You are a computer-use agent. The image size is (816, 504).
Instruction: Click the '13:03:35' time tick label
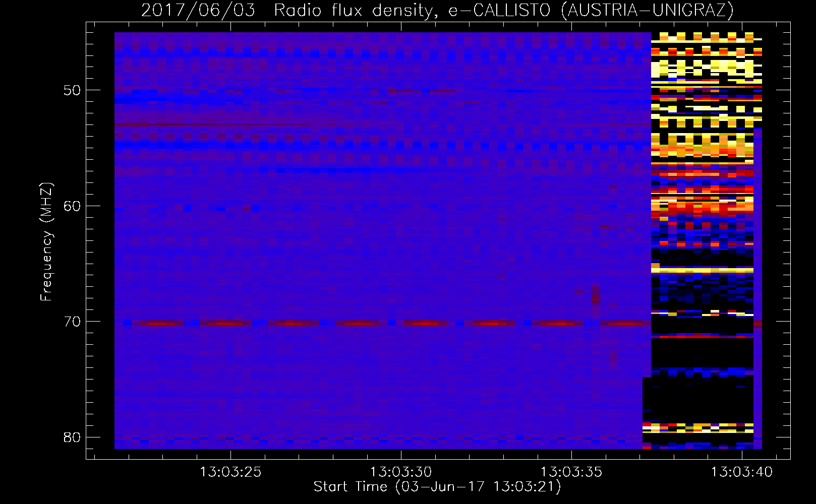click(x=571, y=472)
